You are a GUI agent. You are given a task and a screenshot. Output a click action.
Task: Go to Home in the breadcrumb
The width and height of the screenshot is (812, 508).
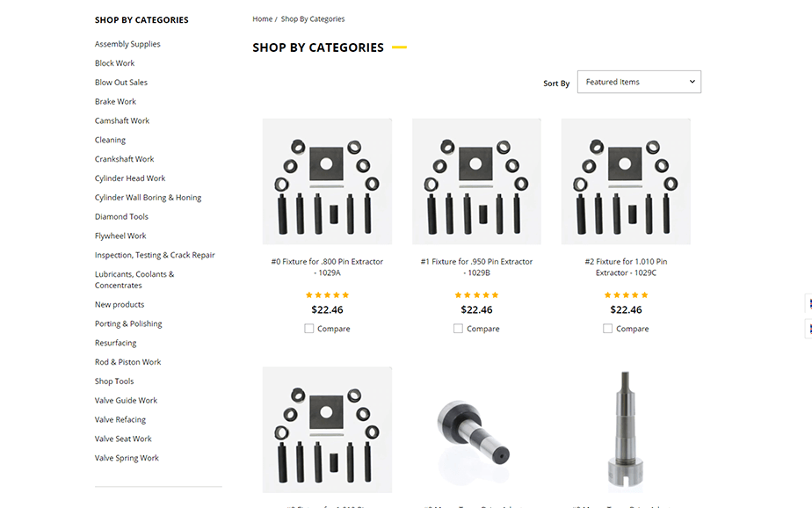point(262,19)
